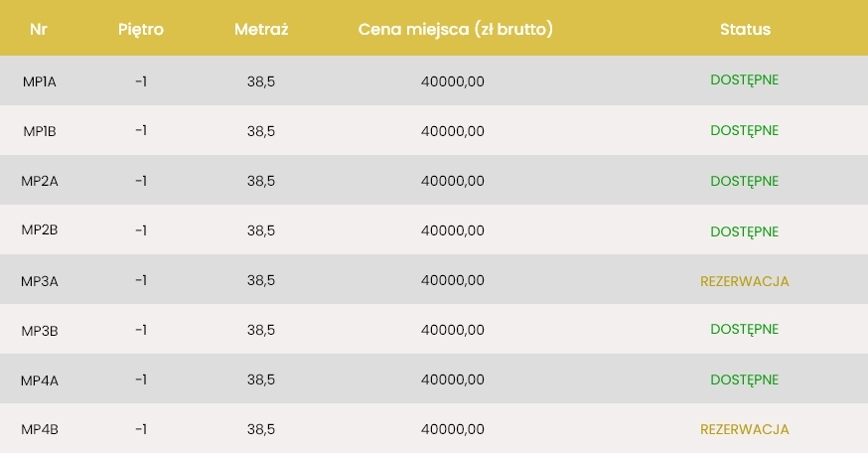Click the floor value -1 in MP1B row
868x453 pixels.
point(141,131)
